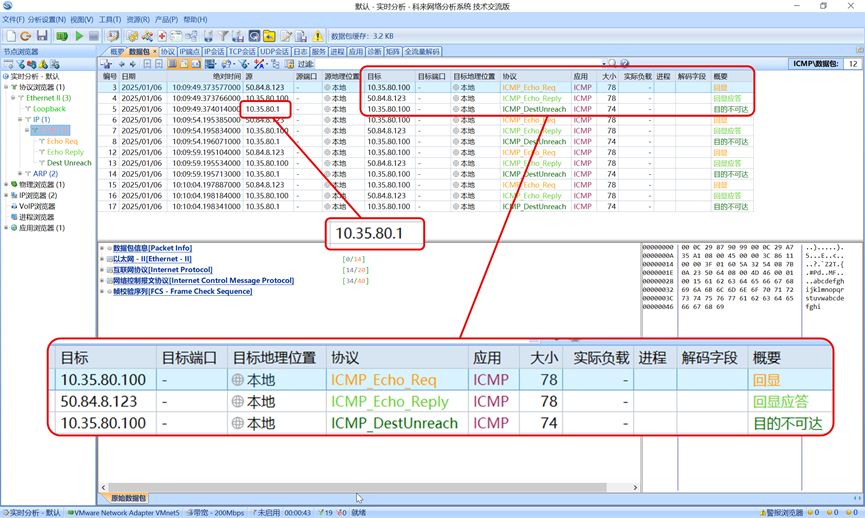This screenshot has height=518, width=865.
Task: Click the first icon in node browser toolbar
Action: 9,65
